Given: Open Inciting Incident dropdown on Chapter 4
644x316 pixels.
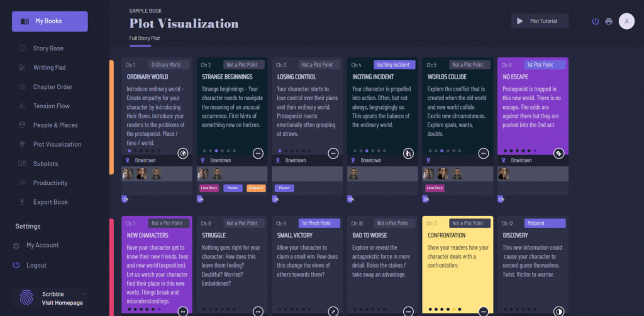Looking at the screenshot, I should click(x=394, y=64).
